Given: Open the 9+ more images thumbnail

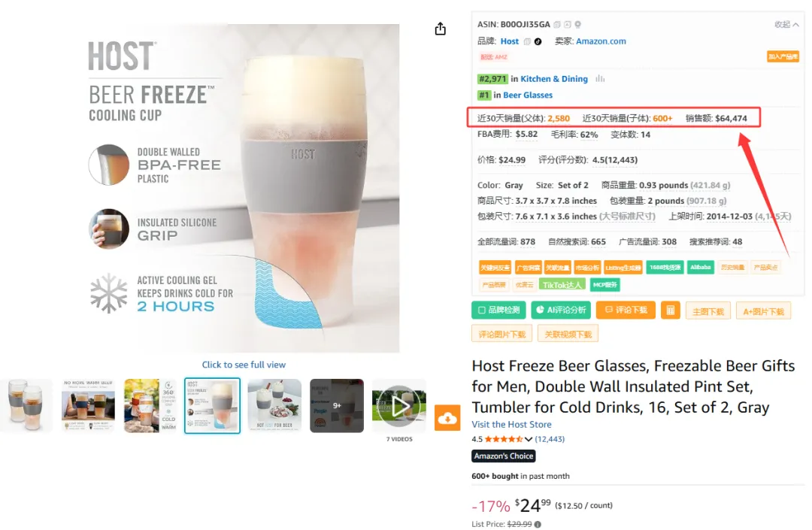Looking at the screenshot, I should click(x=337, y=406).
